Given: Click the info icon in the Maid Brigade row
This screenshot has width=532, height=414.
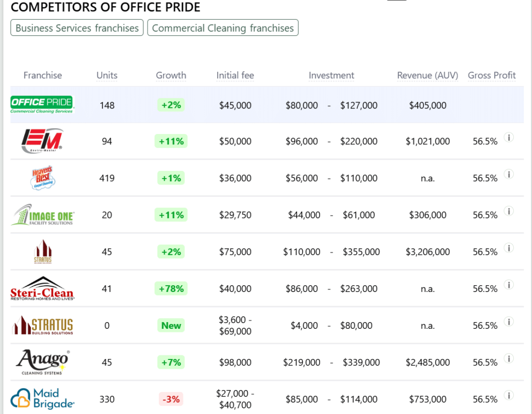Looking at the screenshot, I should point(509,395).
